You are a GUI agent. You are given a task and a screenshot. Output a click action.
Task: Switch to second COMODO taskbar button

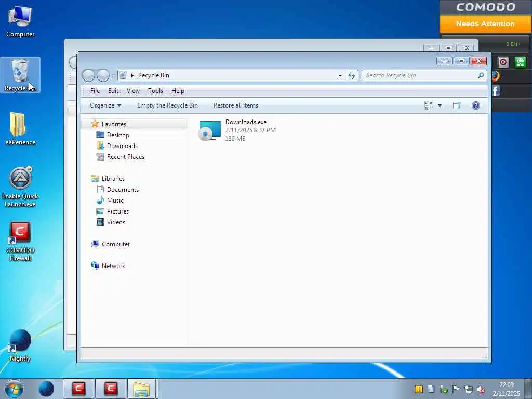click(111, 389)
